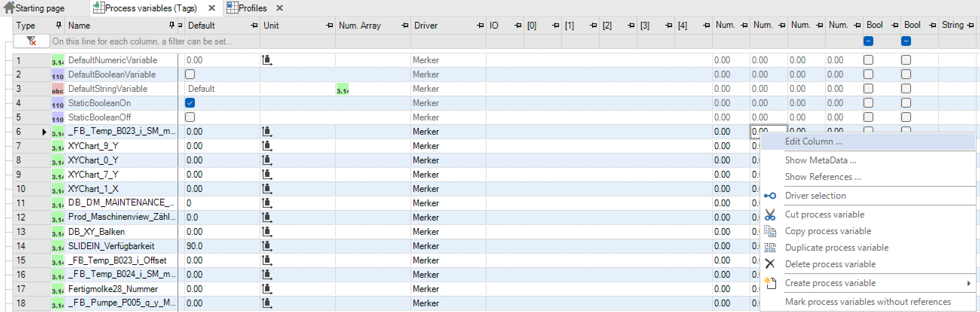Toggle DefaultBooleanVariable default checkbox
This screenshot has height=312, width=980.
[190, 75]
